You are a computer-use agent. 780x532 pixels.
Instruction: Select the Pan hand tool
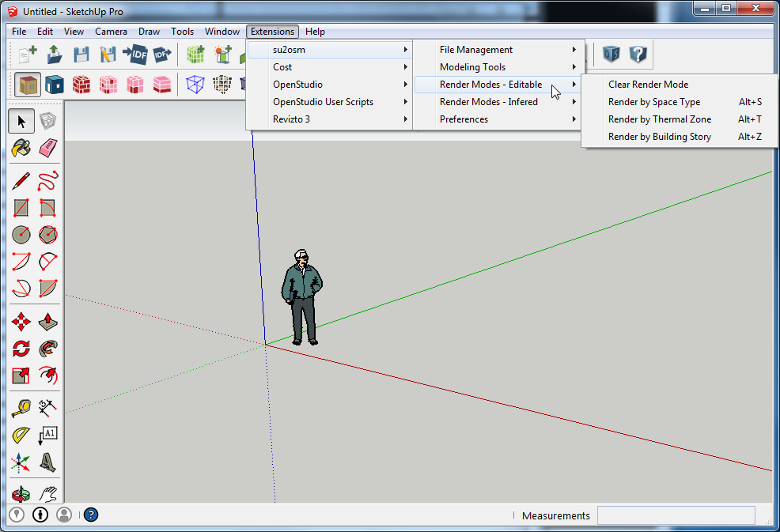47,494
